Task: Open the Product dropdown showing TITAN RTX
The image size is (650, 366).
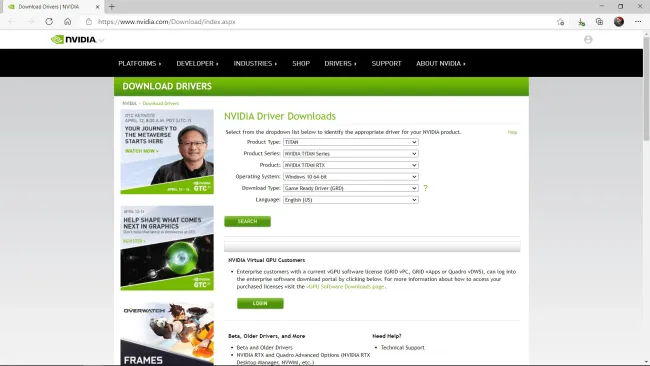Action: 351,165
